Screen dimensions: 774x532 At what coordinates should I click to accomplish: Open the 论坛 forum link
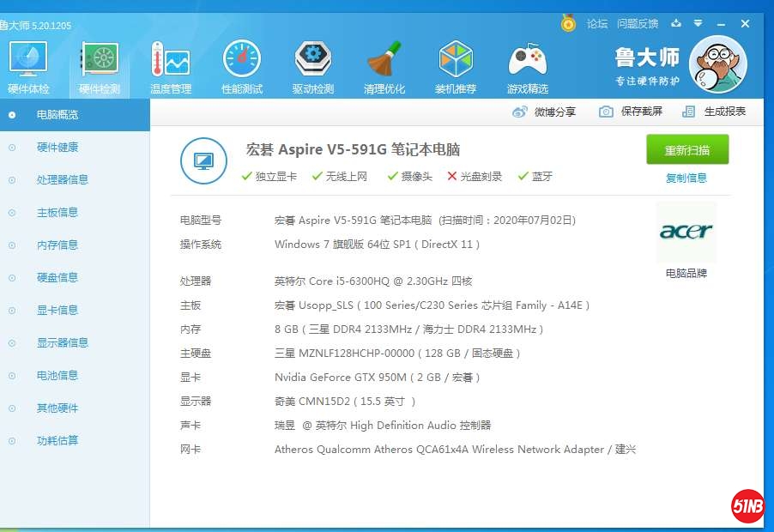(597, 24)
